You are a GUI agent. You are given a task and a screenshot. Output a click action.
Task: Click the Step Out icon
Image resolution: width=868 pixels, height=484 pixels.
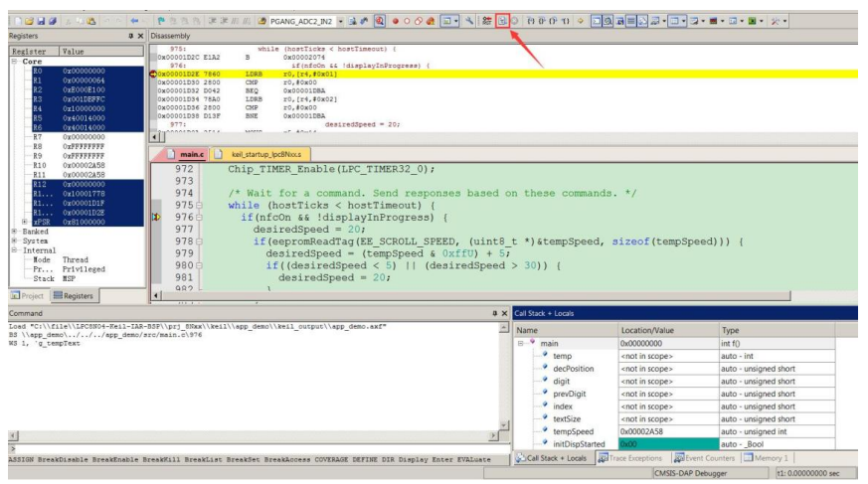tap(553, 21)
